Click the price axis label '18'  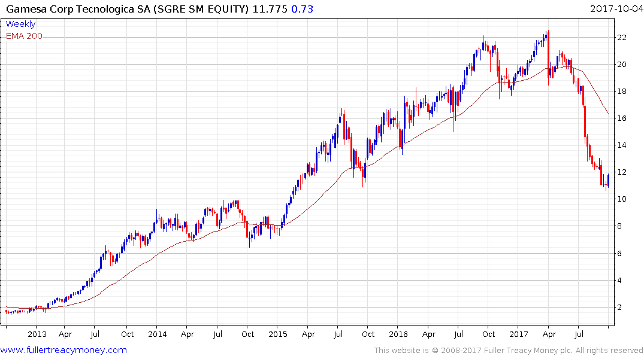click(622, 91)
